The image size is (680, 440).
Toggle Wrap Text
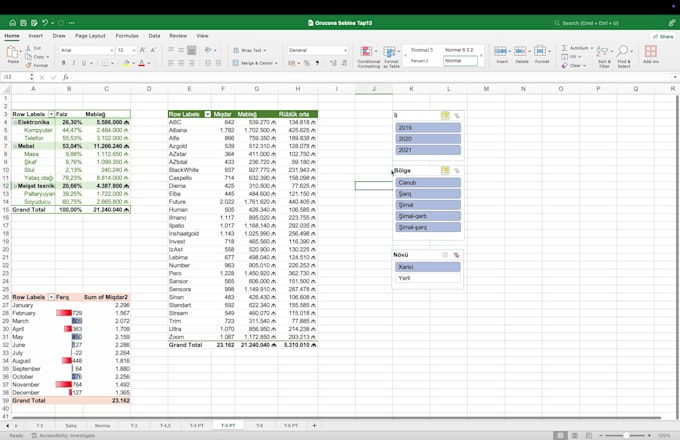(x=250, y=50)
